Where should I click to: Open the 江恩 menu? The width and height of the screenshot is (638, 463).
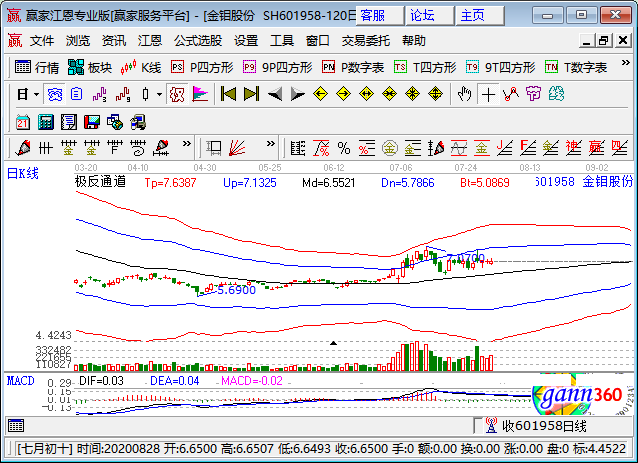click(x=150, y=41)
